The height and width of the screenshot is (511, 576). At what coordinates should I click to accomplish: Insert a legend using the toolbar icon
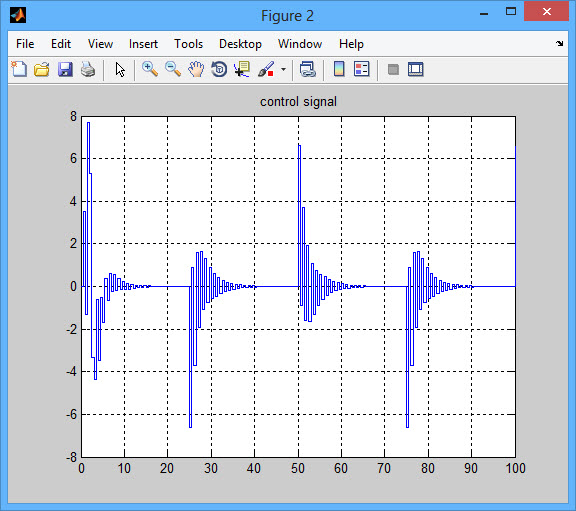[x=361, y=69]
